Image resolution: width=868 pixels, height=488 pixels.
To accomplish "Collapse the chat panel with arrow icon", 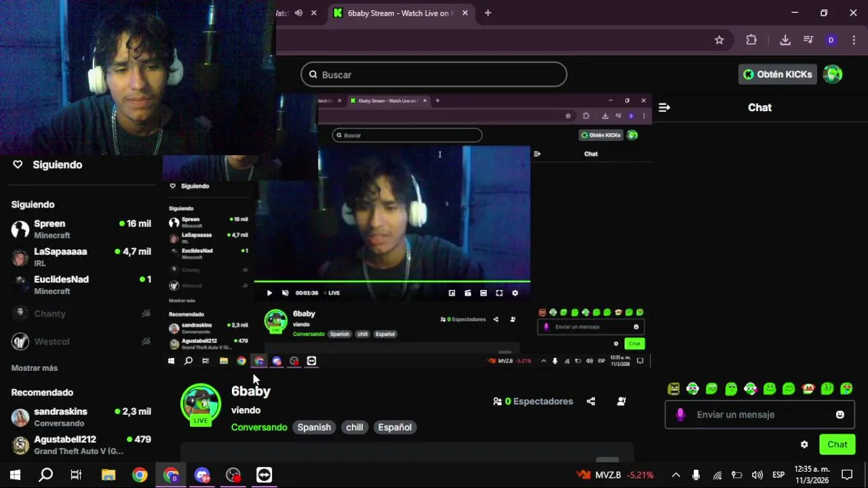I will click(x=665, y=107).
